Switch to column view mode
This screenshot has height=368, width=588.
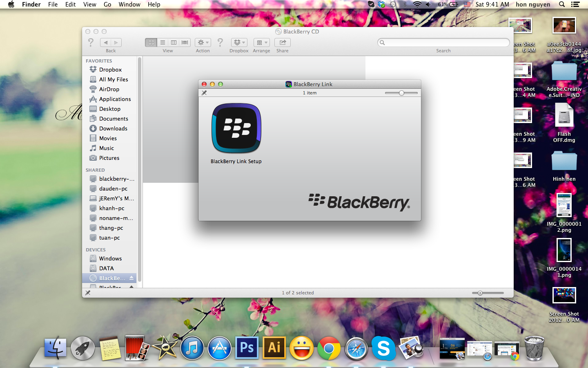tap(174, 43)
